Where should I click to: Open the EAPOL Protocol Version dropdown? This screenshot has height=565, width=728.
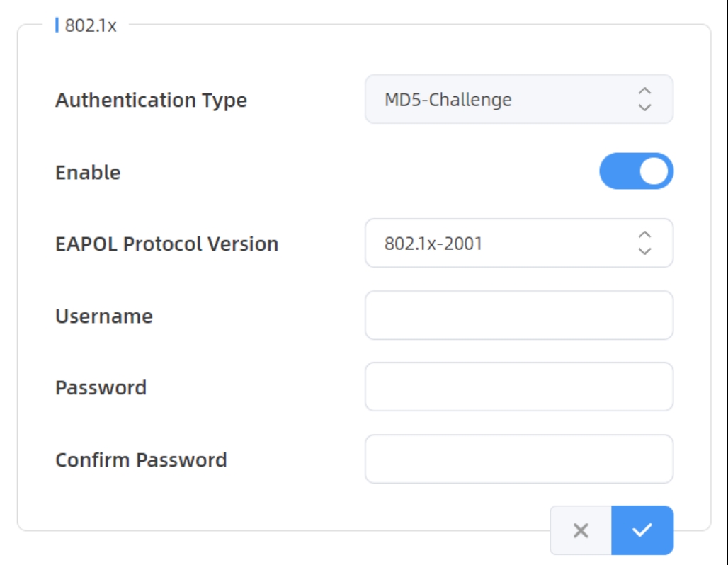518,243
